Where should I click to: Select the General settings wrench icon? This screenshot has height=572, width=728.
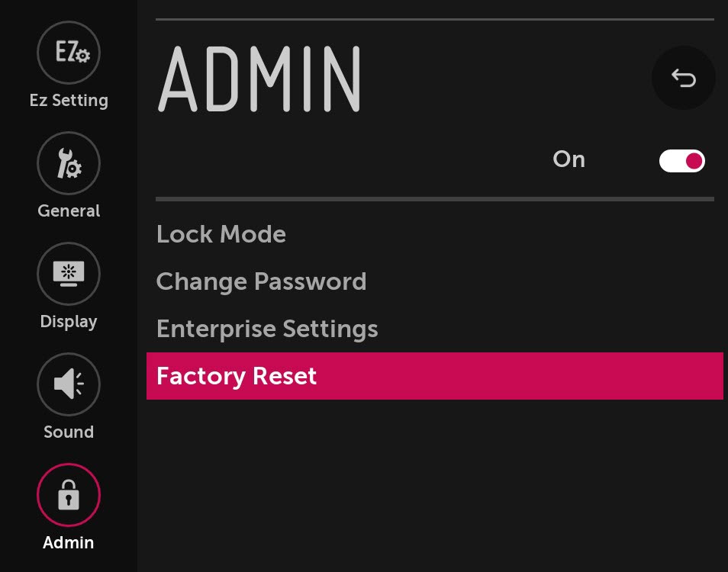pyautogui.click(x=69, y=162)
